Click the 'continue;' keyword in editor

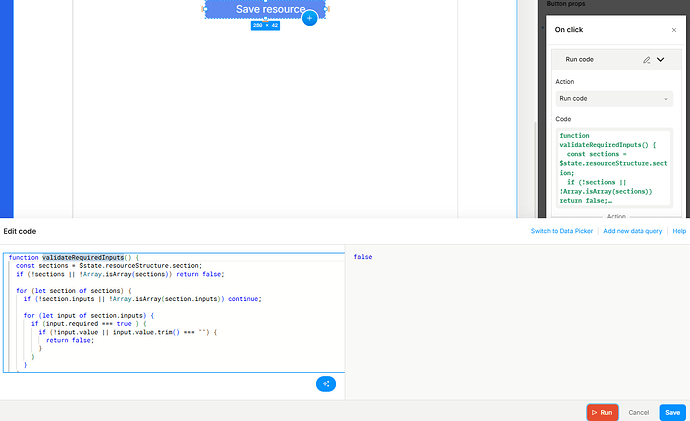pyautogui.click(x=245, y=299)
